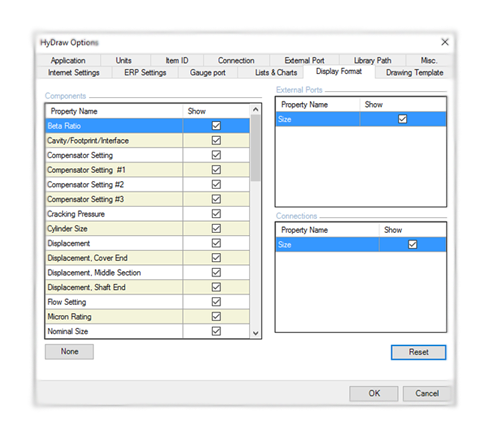490x438 pixels.
Task: Click the Components list scrollbar thumb
Action: [x=256, y=148]
